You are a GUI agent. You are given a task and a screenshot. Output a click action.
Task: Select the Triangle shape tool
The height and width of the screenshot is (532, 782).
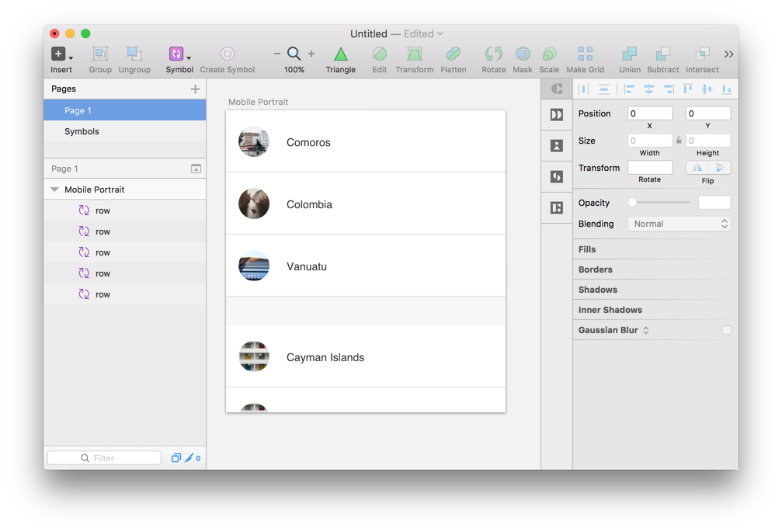pyautogui.click(x=341, y=54)
